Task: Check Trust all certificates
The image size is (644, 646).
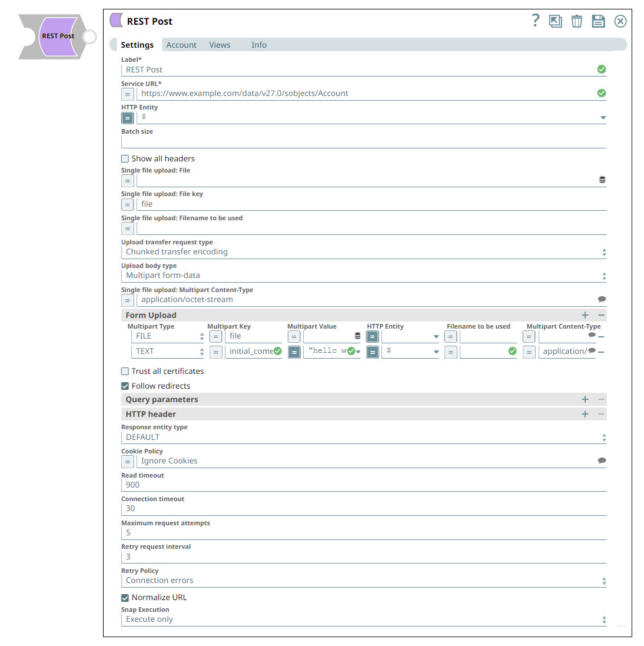Action: pos(125,371)
